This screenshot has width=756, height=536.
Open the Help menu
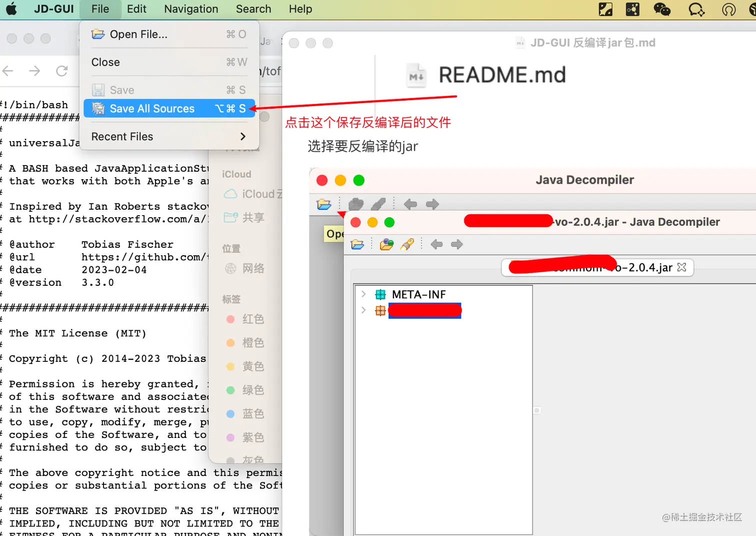pos(300,9)
